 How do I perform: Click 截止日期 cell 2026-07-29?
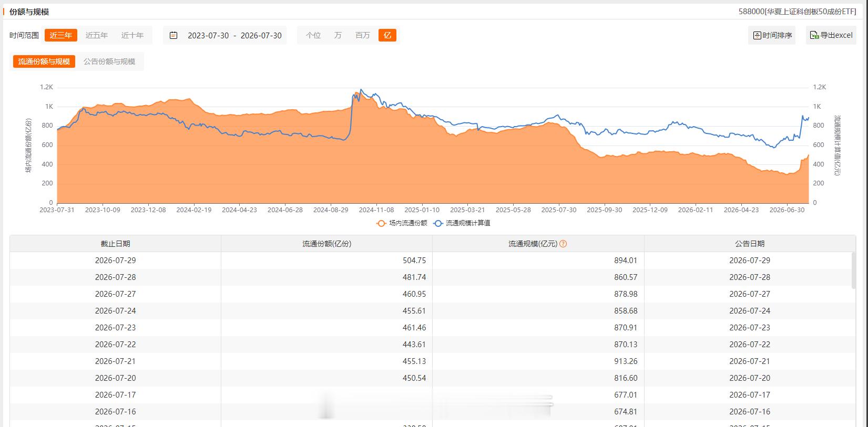[116, 261]
